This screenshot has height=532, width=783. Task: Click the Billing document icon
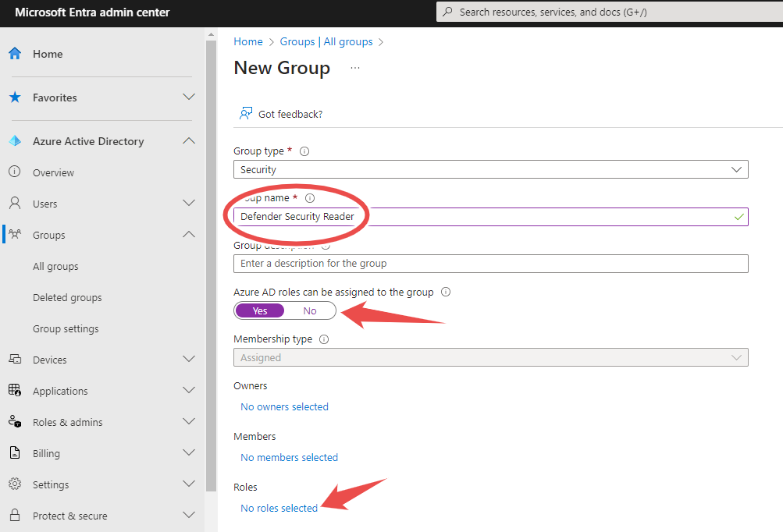(15, 452)
